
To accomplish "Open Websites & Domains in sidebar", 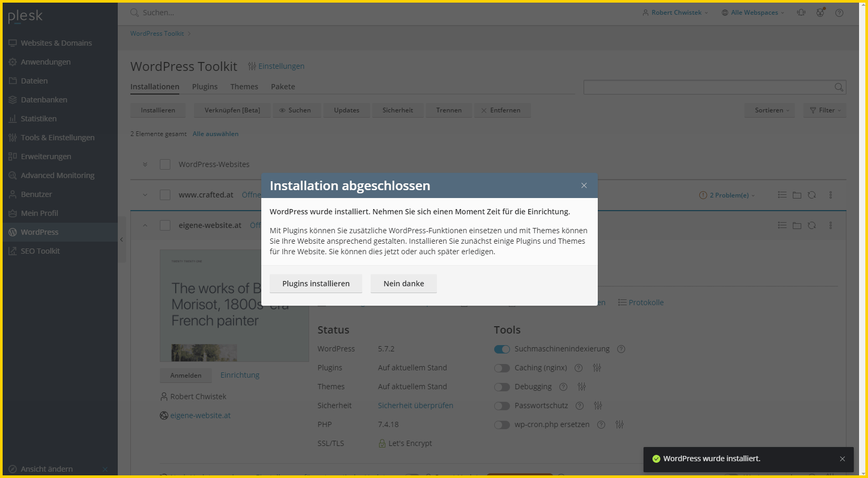I will click(59, 43).
